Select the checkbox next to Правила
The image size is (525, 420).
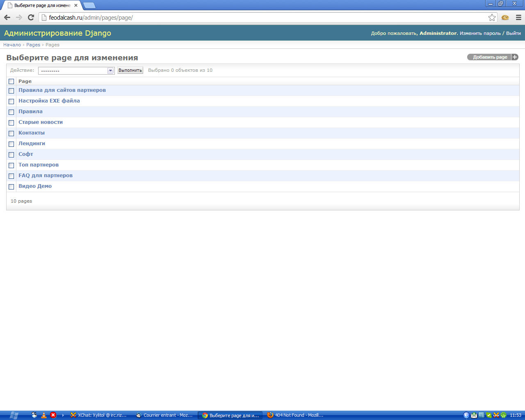[11, 112]
